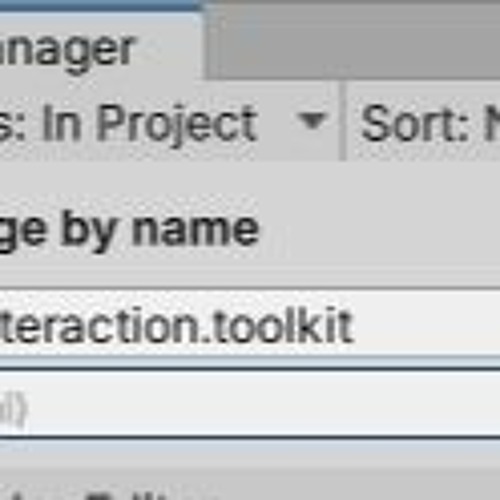Click the divider between Packages and Sort
500x500 pixels.
(343, 122)
